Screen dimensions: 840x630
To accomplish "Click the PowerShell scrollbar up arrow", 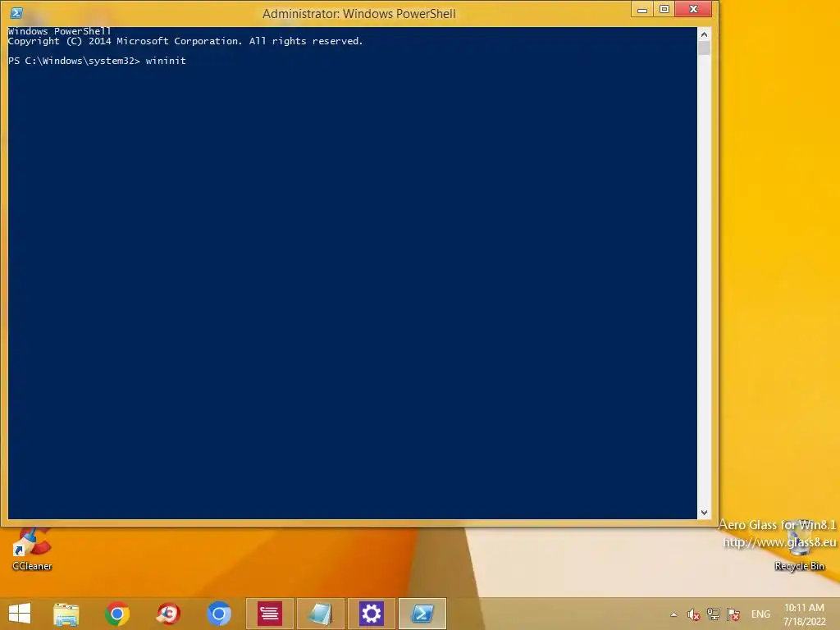I will [x=704, y=34].
